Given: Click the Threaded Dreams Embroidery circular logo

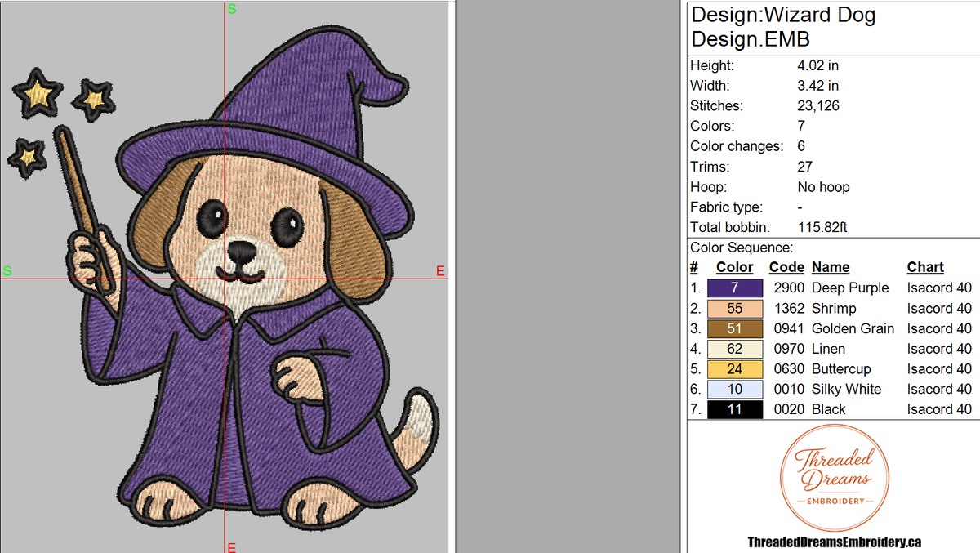Looking at the screenshot, I should (834, 477).
